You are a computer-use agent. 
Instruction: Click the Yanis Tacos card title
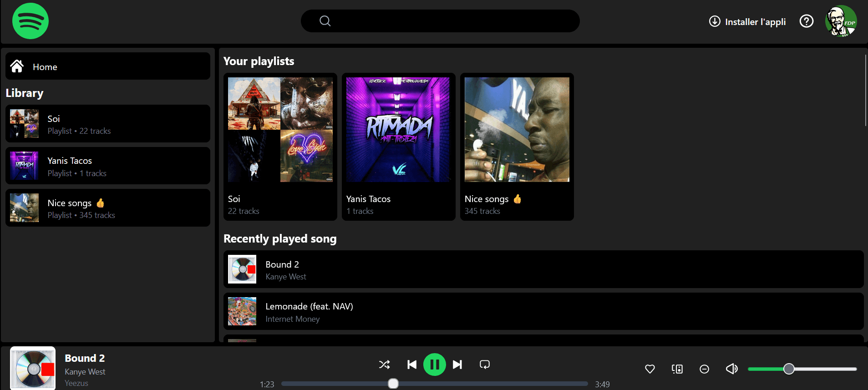[368, 199]
